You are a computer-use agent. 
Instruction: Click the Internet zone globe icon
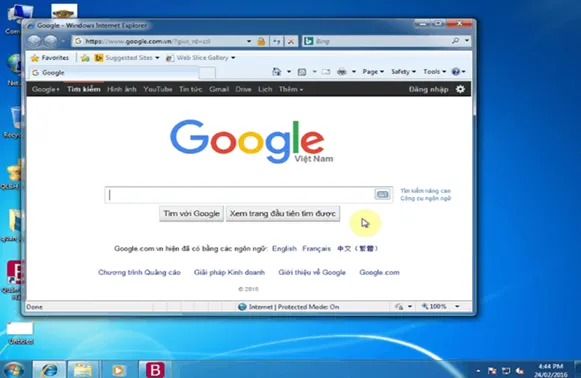(242, 306)
